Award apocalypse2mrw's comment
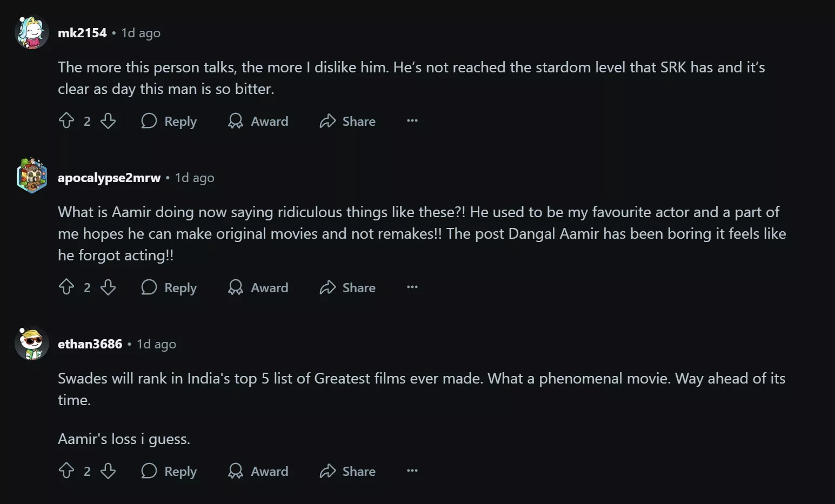This screenshot has height=504, width=835. coord(258,287)
